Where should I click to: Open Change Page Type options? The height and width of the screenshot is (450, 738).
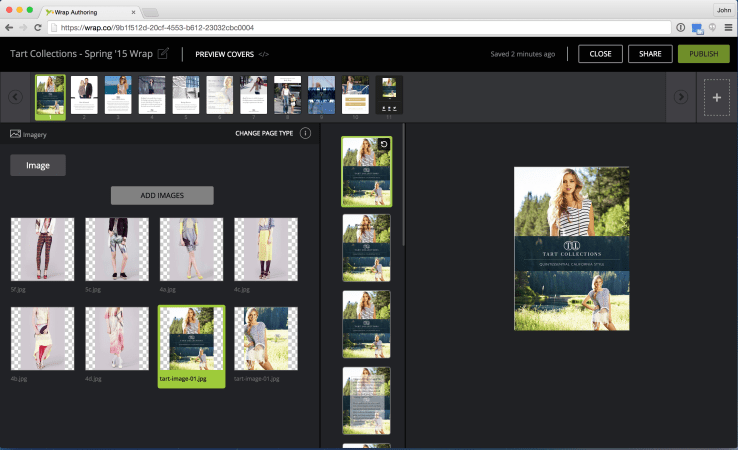[265, 133]
